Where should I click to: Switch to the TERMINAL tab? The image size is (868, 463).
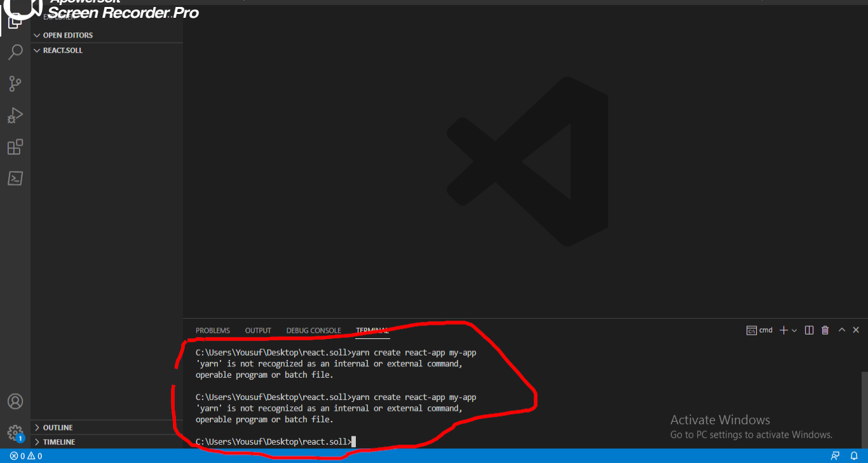pyautogui.click(x=372, y=331)
